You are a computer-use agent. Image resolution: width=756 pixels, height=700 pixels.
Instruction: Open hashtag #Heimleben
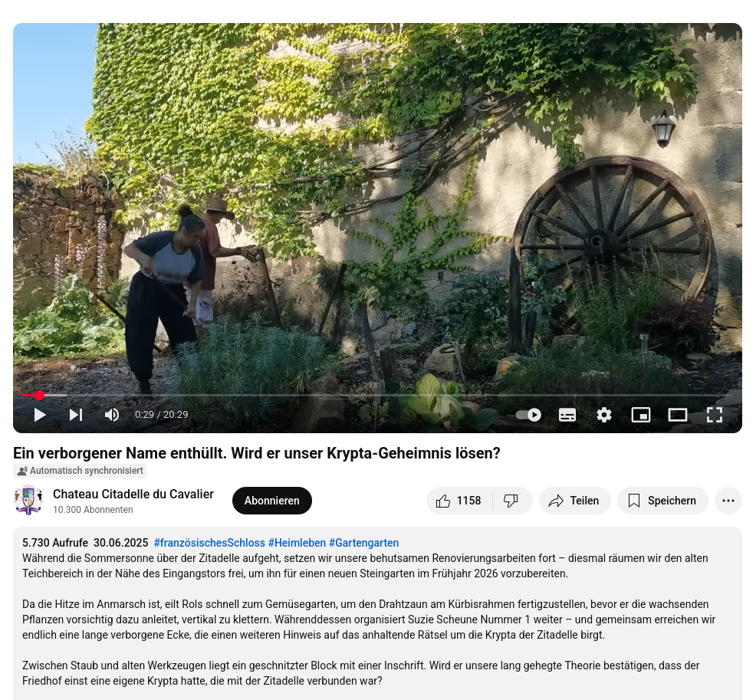297,543
